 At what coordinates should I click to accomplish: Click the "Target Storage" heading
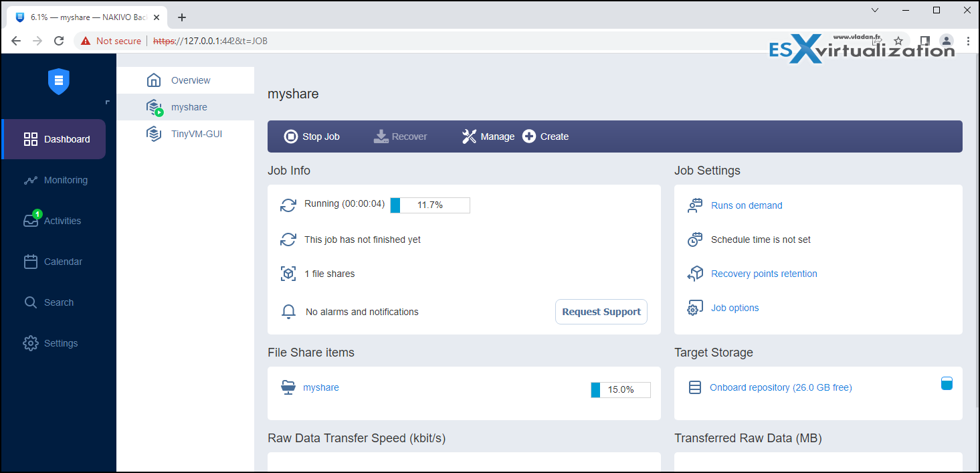(x=714, y=353)
